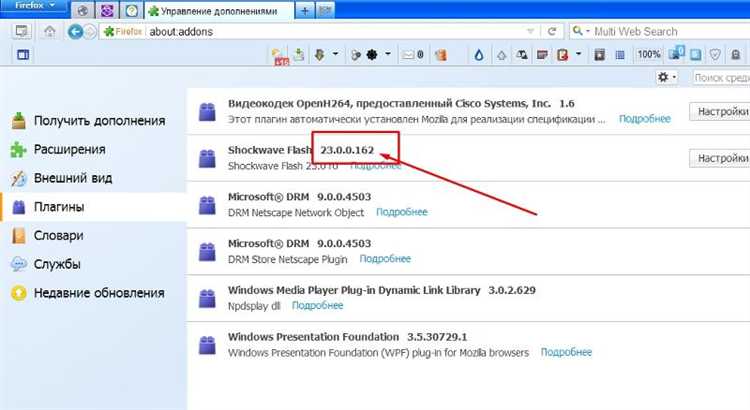This screenshot has height=410, width=750.
Task: Select the Плагины category
Action: click(x=93, y=207)
